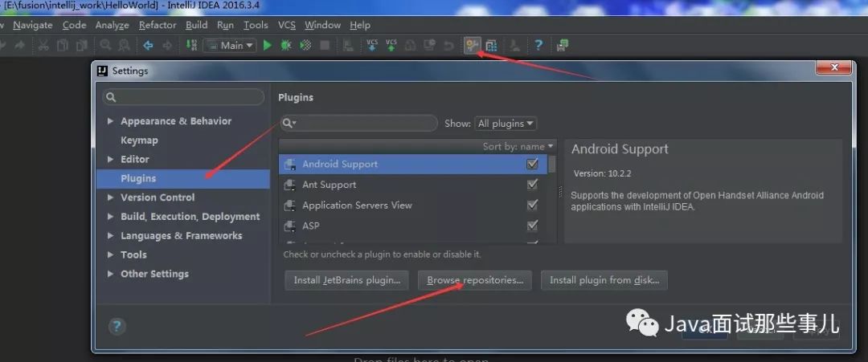Open the Analyze menu
Screen dimensions: 868x362
click(112, 25)
